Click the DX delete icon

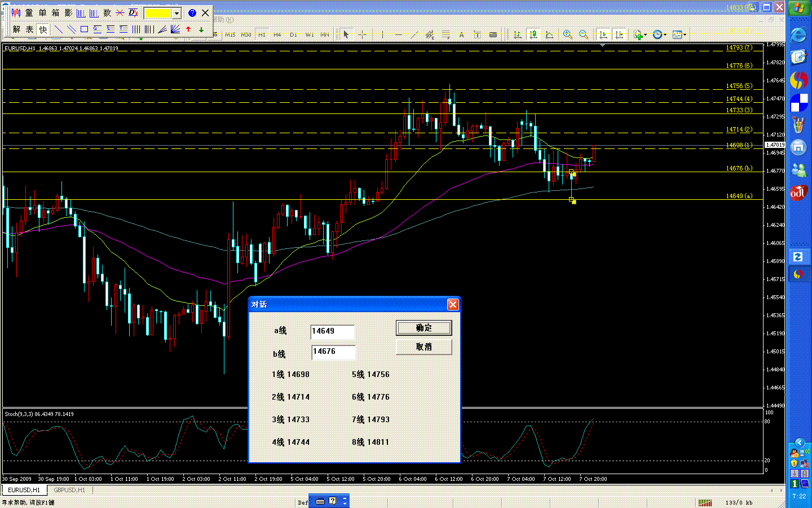133,13
